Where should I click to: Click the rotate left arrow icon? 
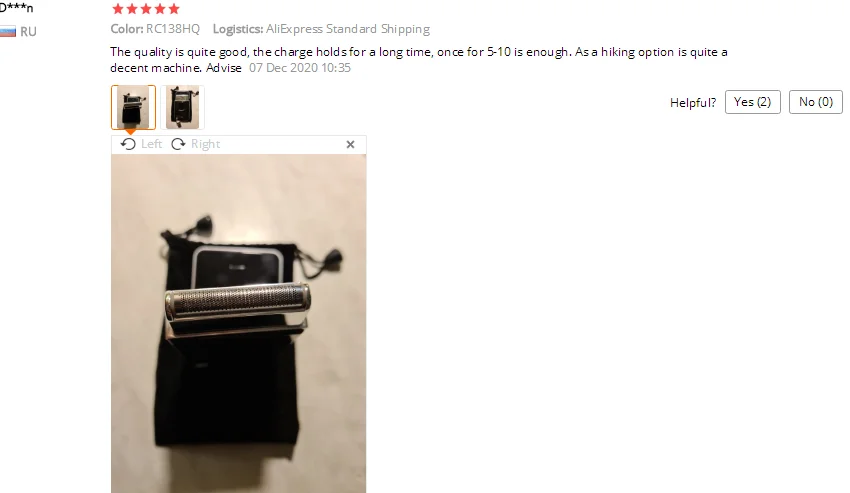pos(128,144)
